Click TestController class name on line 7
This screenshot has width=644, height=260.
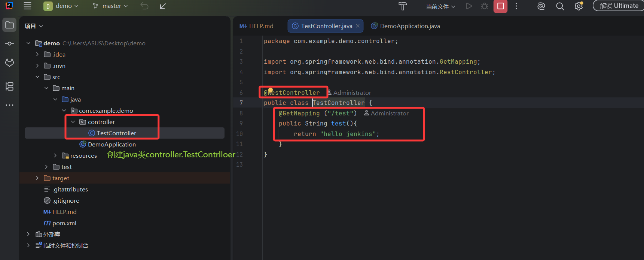[339, 103]
